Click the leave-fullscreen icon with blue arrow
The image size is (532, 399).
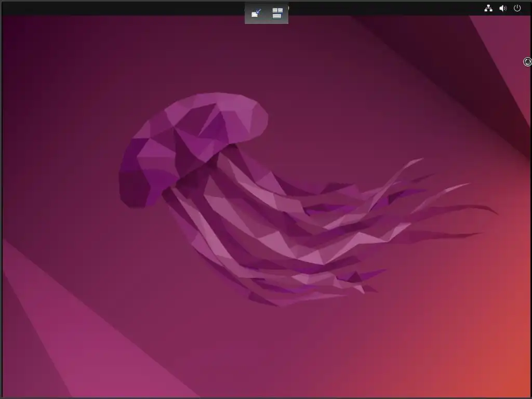pyautogui.click(x=256, y=13)
